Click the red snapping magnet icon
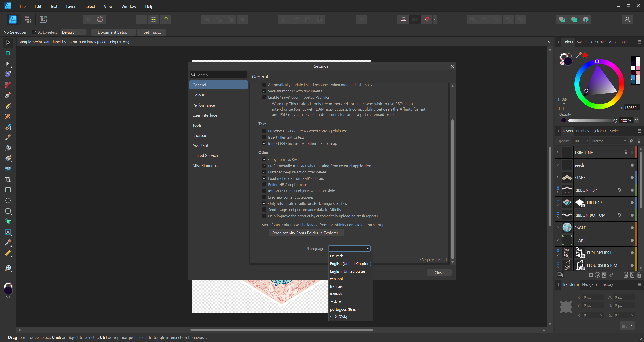Viewport: 644px width, 342px height. pyautogui.click(x=426, y=19)
